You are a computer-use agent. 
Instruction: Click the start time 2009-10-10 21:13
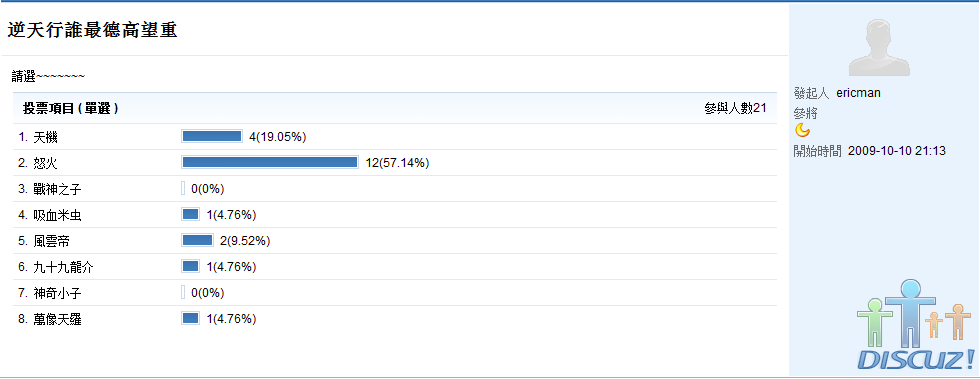(897, 151)
